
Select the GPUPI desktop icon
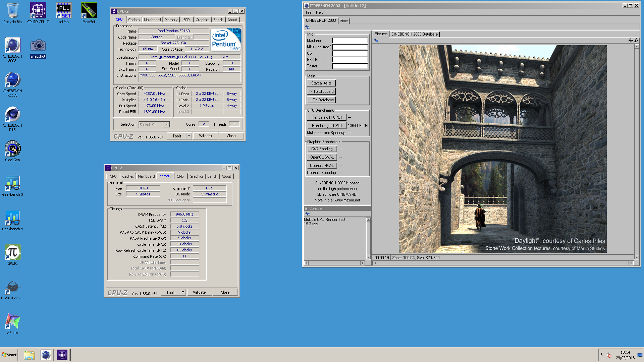[12, 255]
